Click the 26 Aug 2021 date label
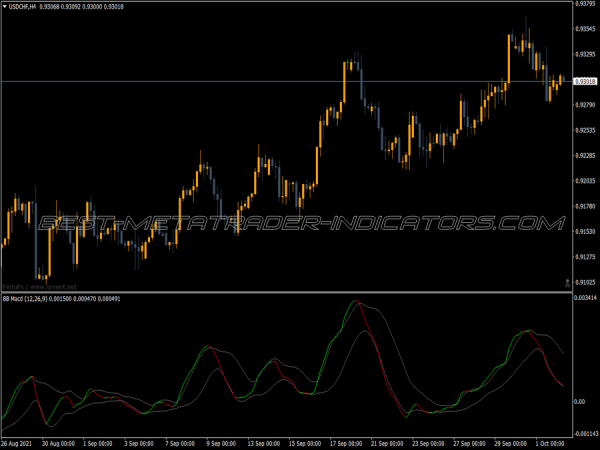600x450 pixels. [16, 444]
